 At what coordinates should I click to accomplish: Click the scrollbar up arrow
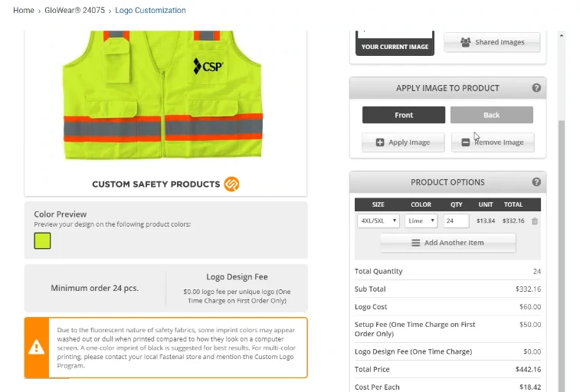coord(562,35)
